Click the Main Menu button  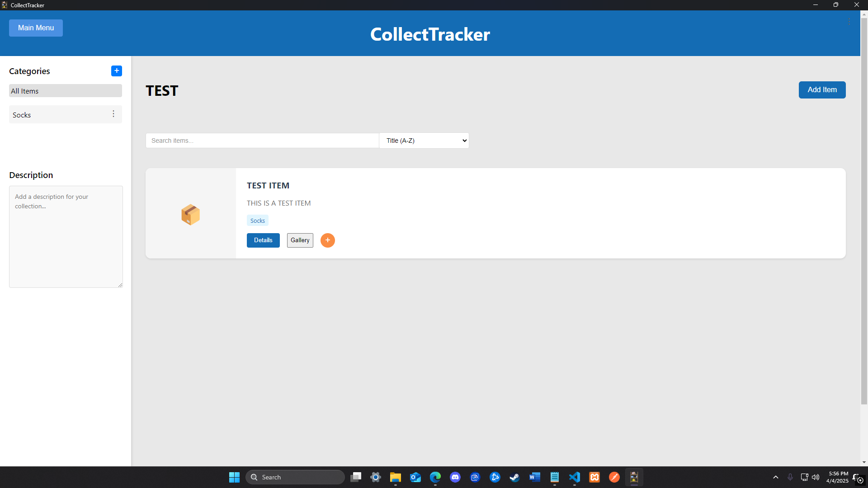[36, 28]
